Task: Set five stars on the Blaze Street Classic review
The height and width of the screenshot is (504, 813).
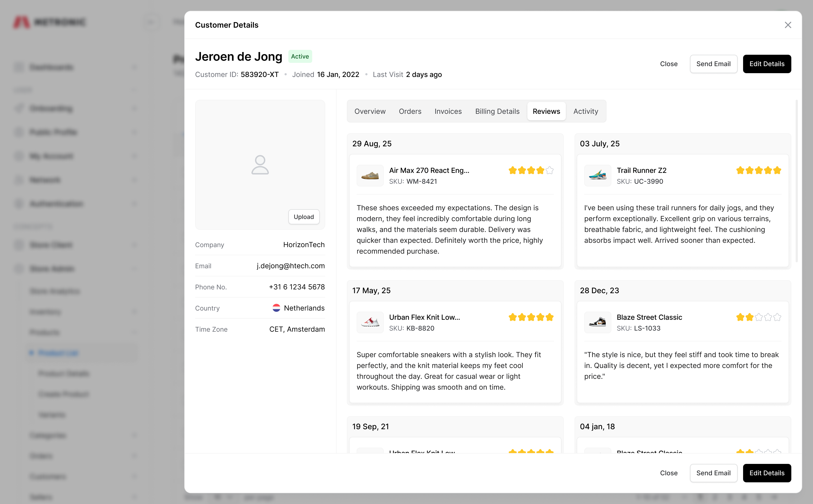Action: click(x=778, y=317)
